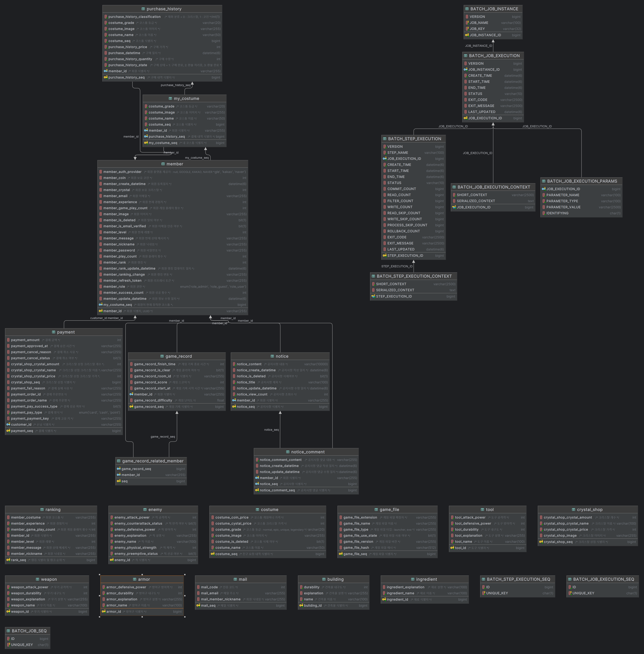Click the key icon for JOB_INSTANCE_ID in BATCH_JOB_INSTANCE

[467, 35]
